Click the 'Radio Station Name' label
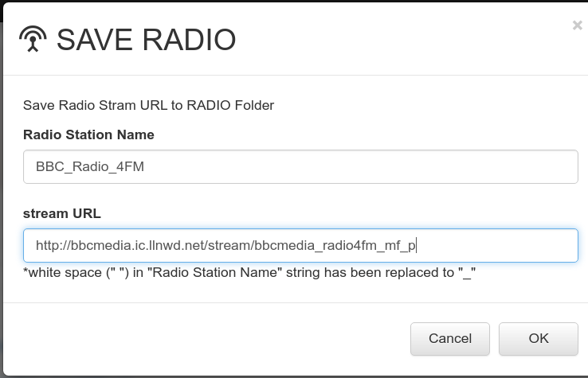 pos(88,134)
